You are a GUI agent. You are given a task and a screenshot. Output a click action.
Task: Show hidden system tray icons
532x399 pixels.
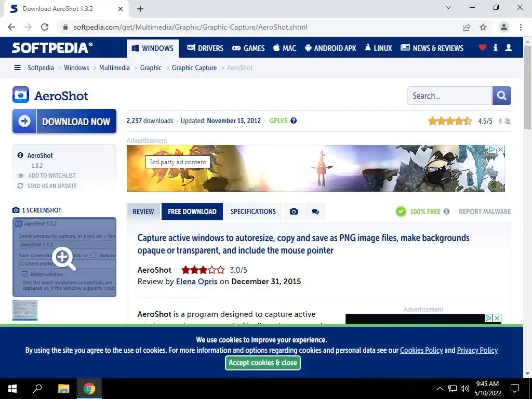[x=440, y=389]
